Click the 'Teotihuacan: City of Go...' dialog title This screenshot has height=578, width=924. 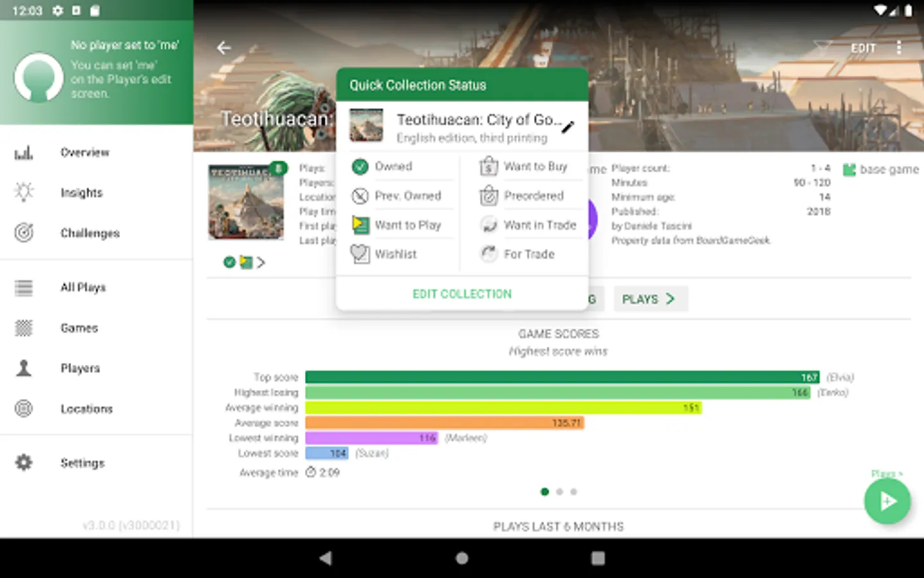(x=479, y=120)
